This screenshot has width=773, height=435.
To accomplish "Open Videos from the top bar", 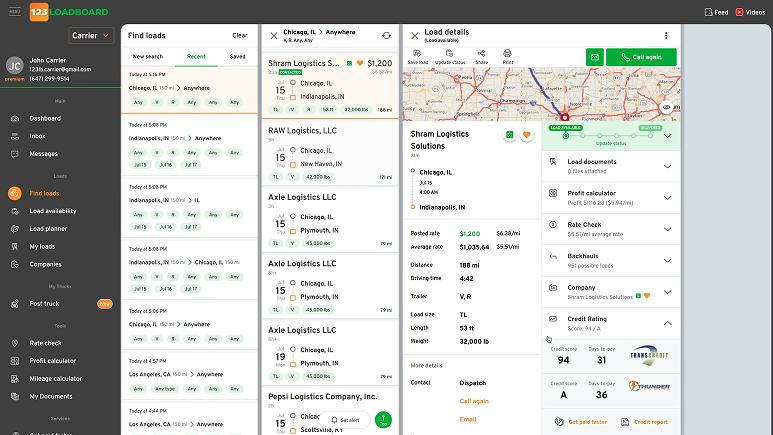I will [x=750, y=12].
